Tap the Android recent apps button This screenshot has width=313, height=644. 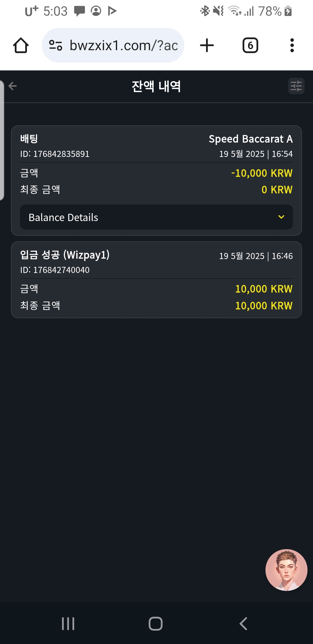(x=68, y=624)
